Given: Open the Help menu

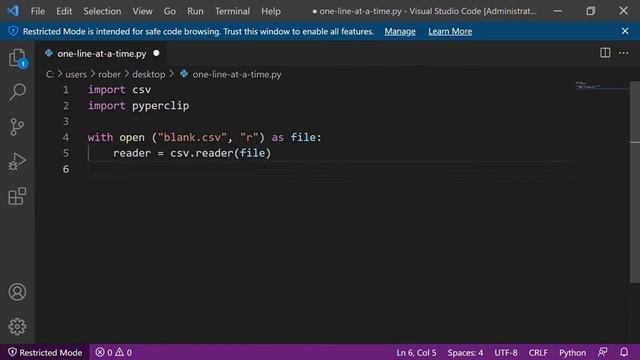Looking at the screenshot, I should 271,11.
